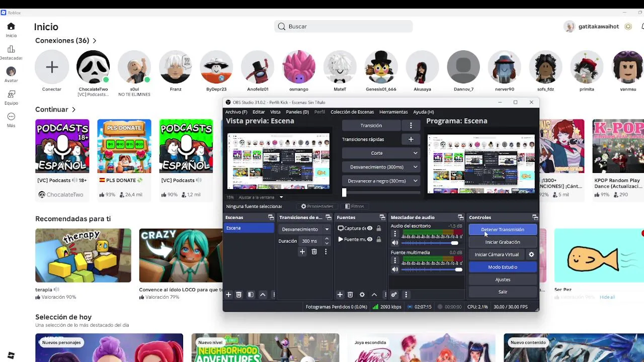Mute Fuente multimedia speaker icon
The image size is (644, 362).
point(395,269)
